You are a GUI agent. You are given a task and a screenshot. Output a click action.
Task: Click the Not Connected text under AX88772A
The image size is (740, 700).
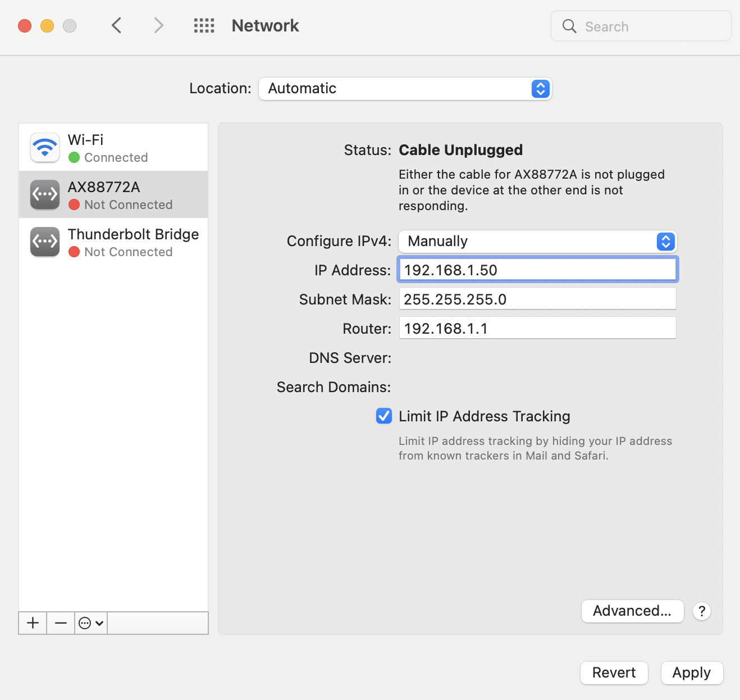pyautogui.click(x=129, y=205)
